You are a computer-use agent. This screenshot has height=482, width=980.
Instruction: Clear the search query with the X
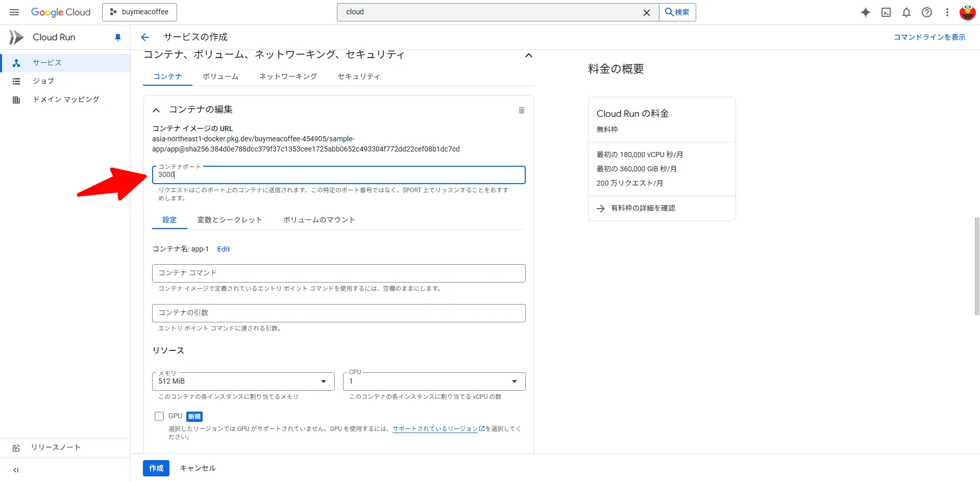(647, 12)
